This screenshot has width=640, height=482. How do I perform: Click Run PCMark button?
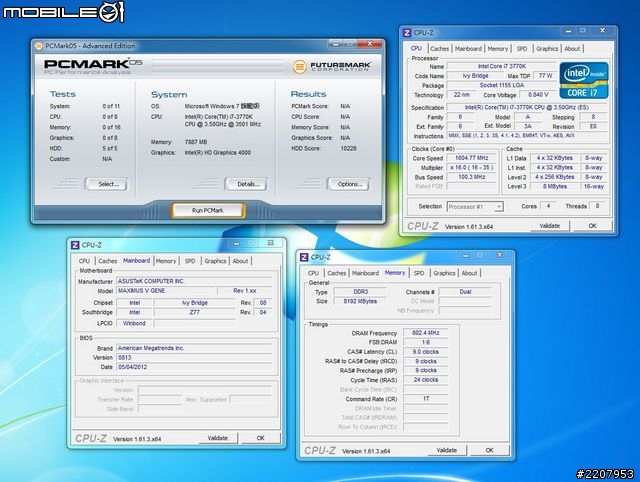208,210
